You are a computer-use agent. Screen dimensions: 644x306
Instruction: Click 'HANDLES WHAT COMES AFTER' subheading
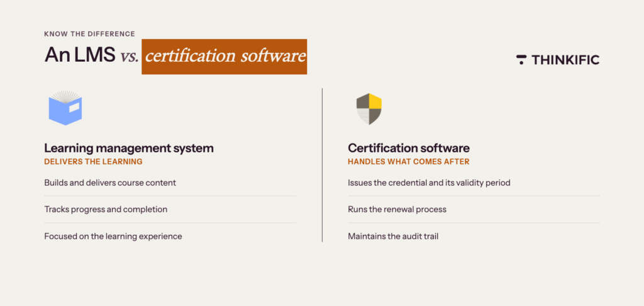tap(409, 162)
